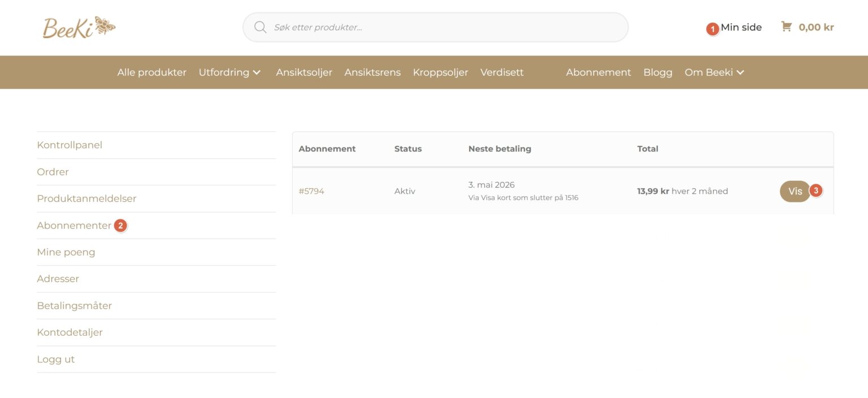
Task: Expand the Om Beeki dropdown
Action: pos(714,72)
